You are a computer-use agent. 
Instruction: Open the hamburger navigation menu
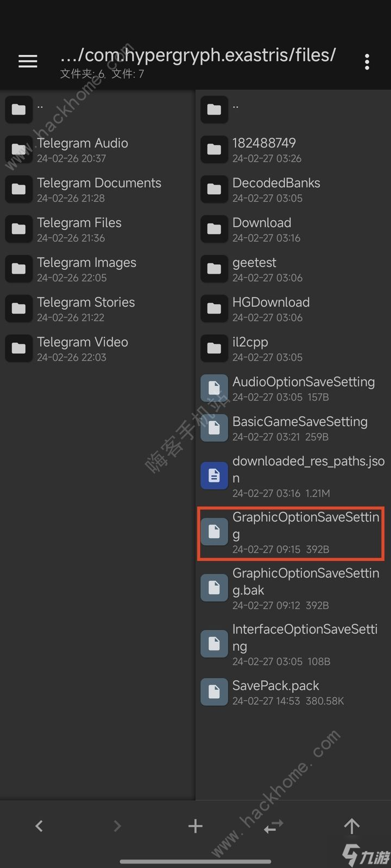(28, 61)
